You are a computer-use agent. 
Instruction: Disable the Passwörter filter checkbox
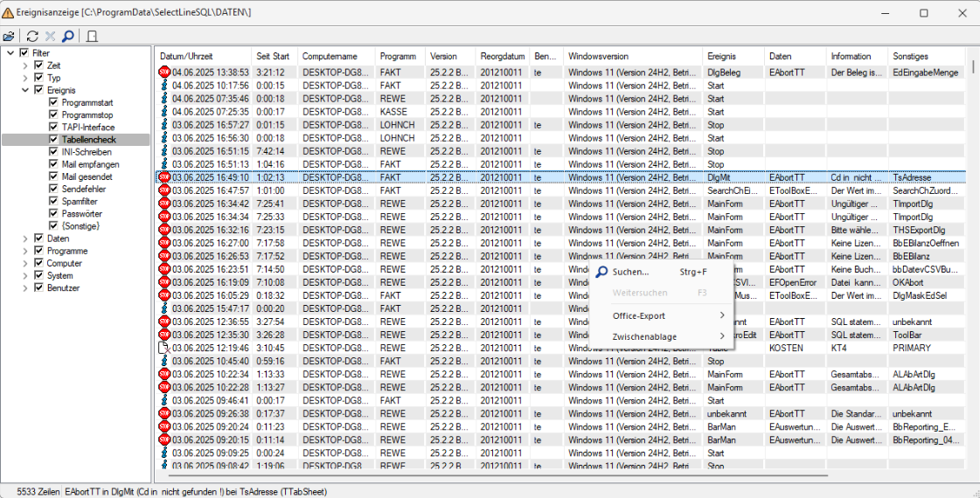tap(53, 213)
